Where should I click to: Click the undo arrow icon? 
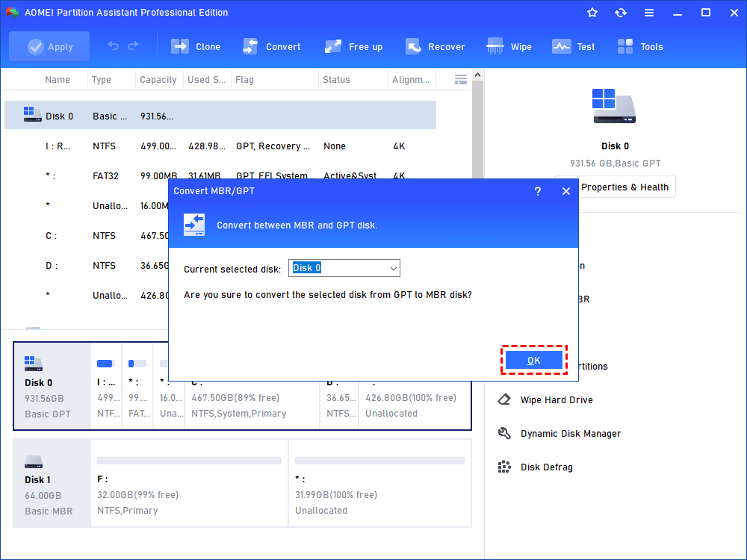[114, 46]
